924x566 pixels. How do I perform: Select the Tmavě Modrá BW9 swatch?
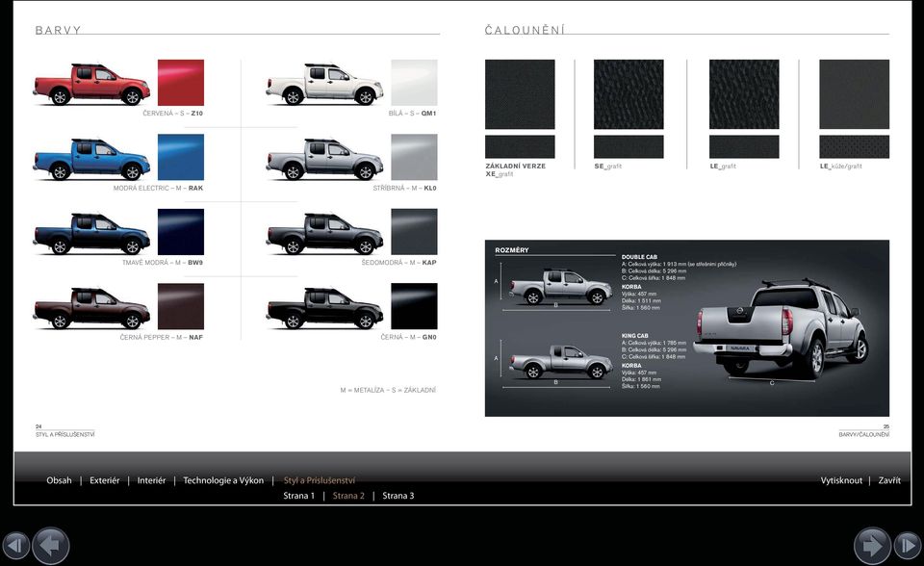(x=181, y=232)
